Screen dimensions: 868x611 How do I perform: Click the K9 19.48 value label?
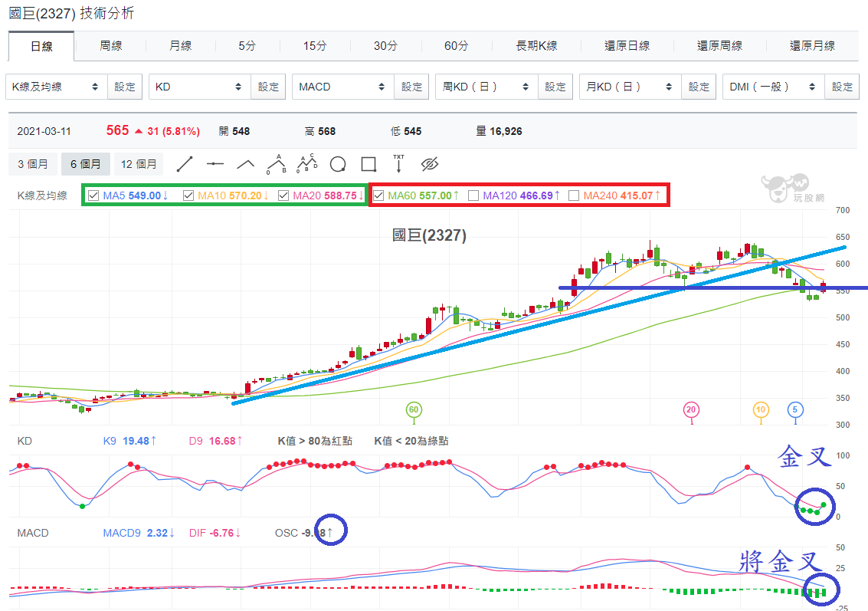(129, 441)
